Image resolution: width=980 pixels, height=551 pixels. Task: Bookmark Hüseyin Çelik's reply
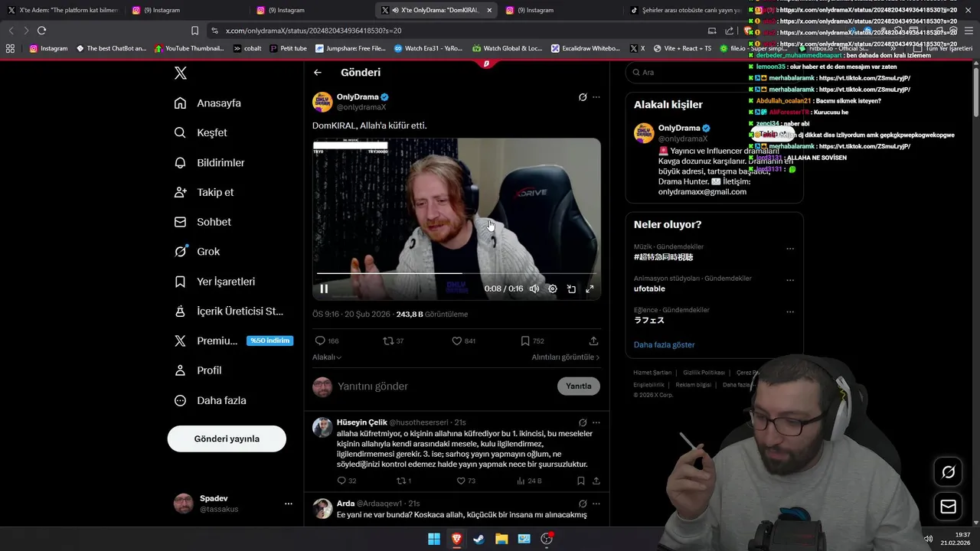[x=581, y=481]
